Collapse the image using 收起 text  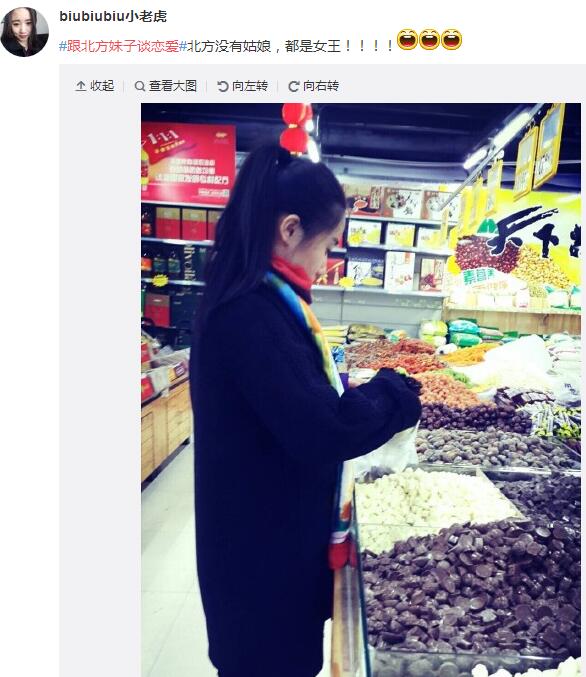(x=102, y=86)
